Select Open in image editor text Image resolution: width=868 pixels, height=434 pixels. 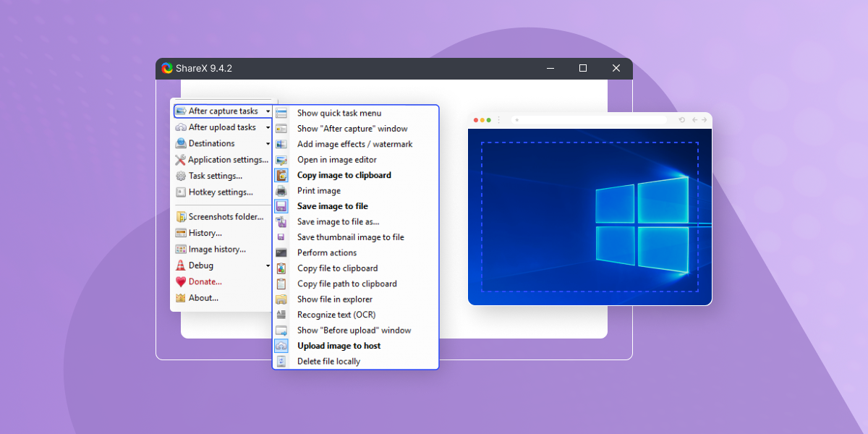[x=337, y=160]
